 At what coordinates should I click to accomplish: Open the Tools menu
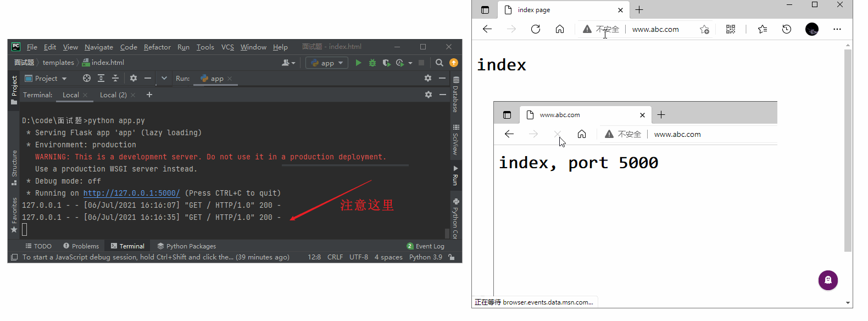205,47
